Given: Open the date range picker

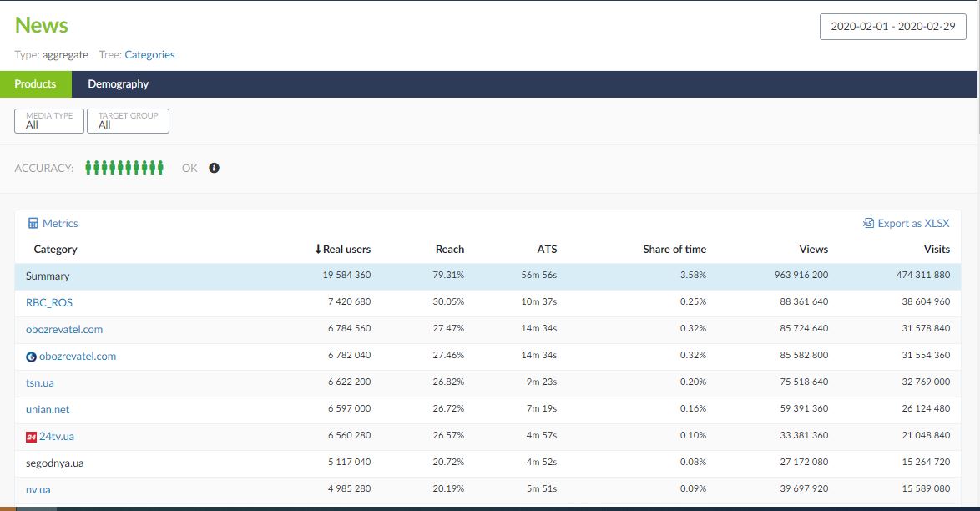Looking at the screenshot, I should coord(892,26).
